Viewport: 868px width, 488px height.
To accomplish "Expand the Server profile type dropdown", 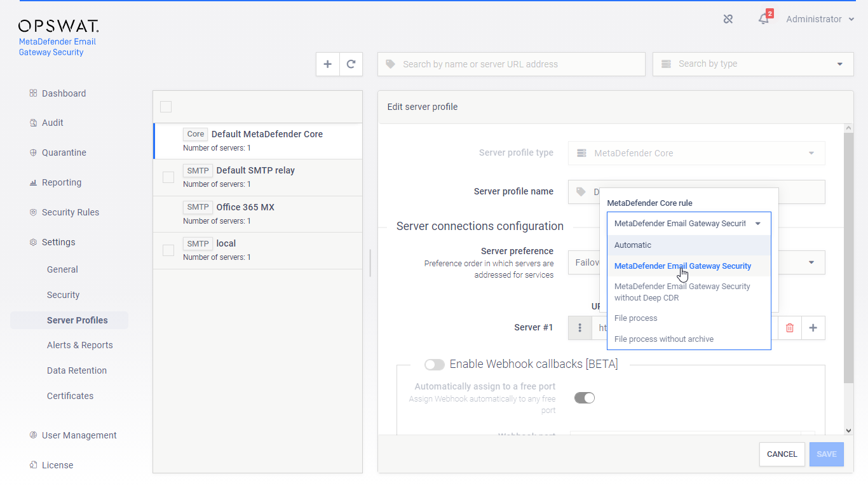I will coord(811,153).
